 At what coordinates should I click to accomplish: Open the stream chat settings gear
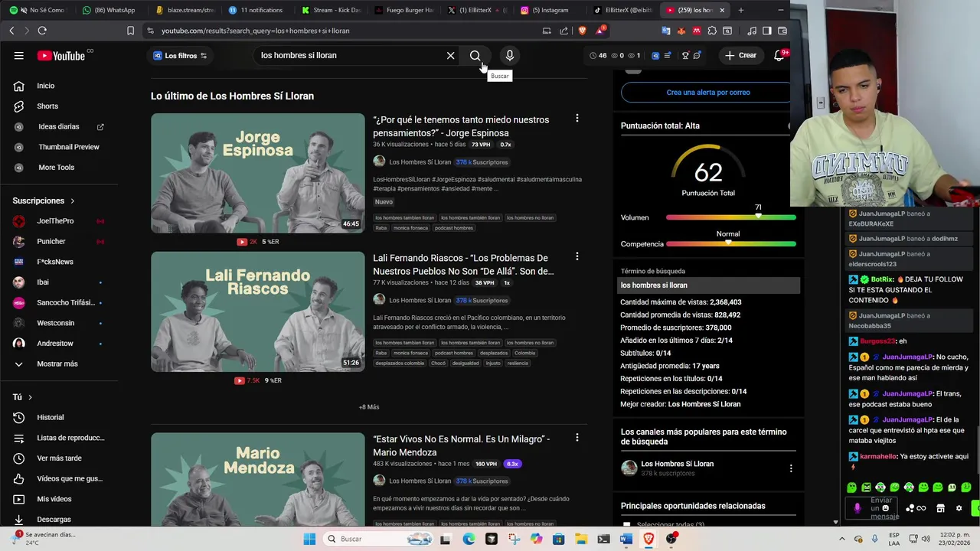point(959,508)
